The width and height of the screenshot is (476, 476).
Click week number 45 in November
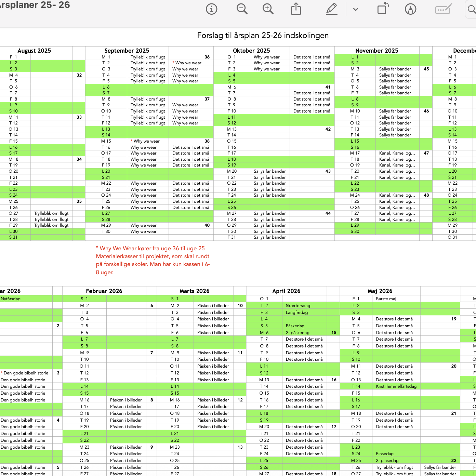(x=426, y=69)
